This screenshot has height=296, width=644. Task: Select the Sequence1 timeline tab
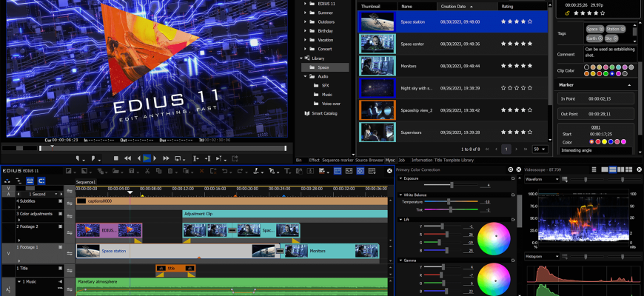[x=86, y=182]
